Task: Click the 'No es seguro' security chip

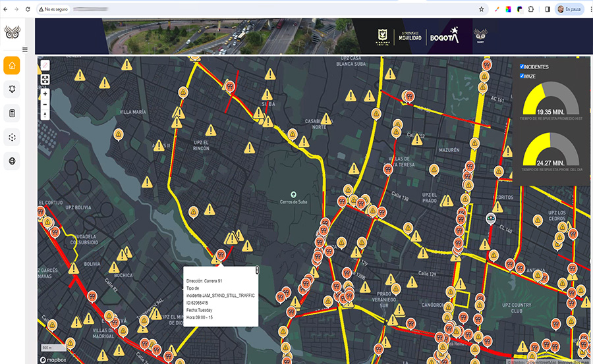Action: (54, 9)
